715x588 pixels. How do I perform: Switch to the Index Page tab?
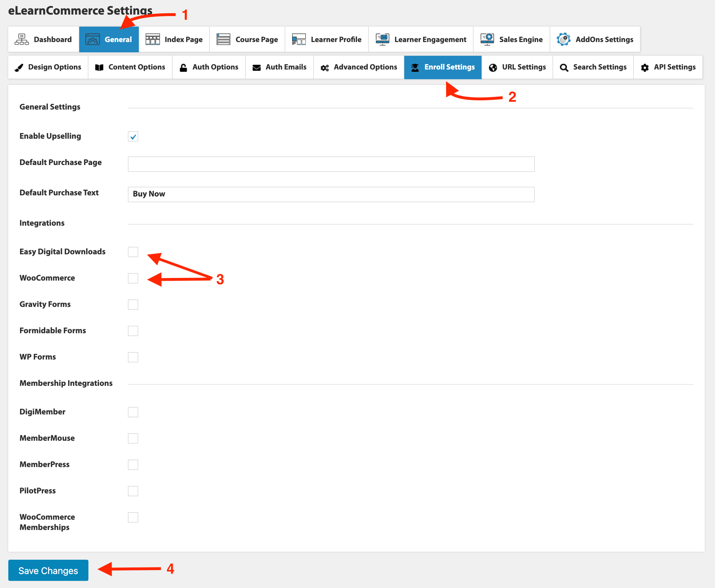(174, 39)
